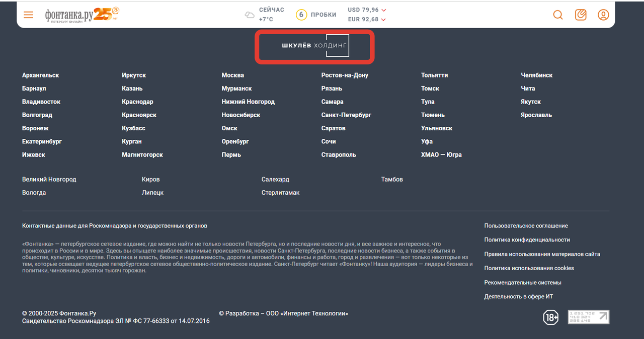The image size is (644, 339).
Task: Go to Владивосток city site
Action: point(41,102)
